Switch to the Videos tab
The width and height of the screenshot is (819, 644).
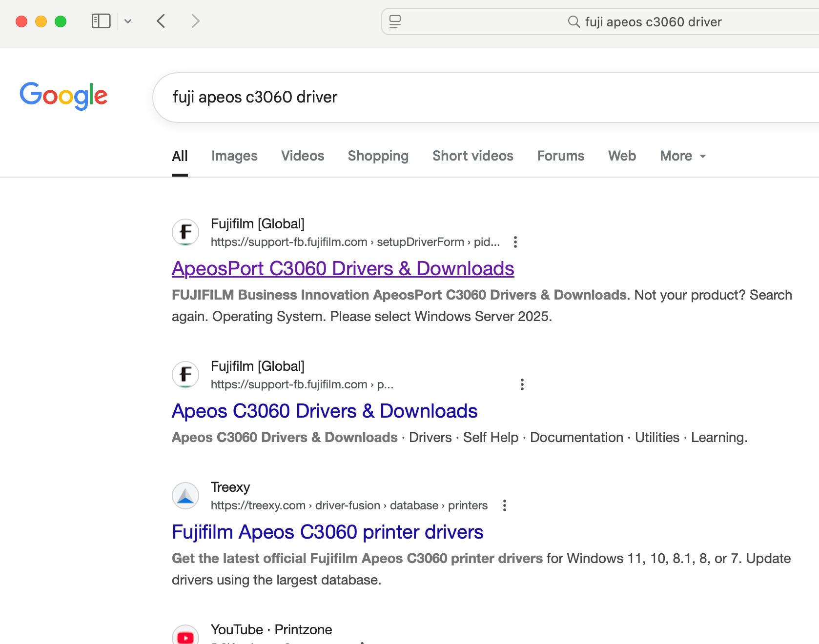click(303, 156)
